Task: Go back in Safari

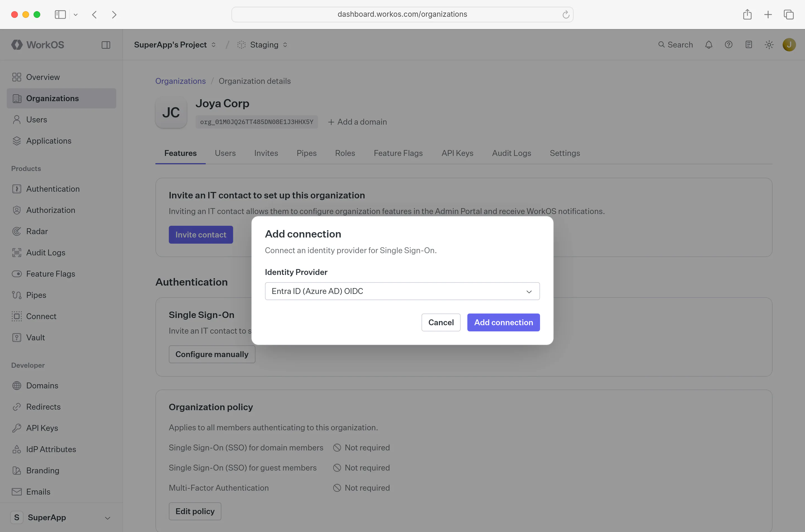Action: tap(95, 15)
